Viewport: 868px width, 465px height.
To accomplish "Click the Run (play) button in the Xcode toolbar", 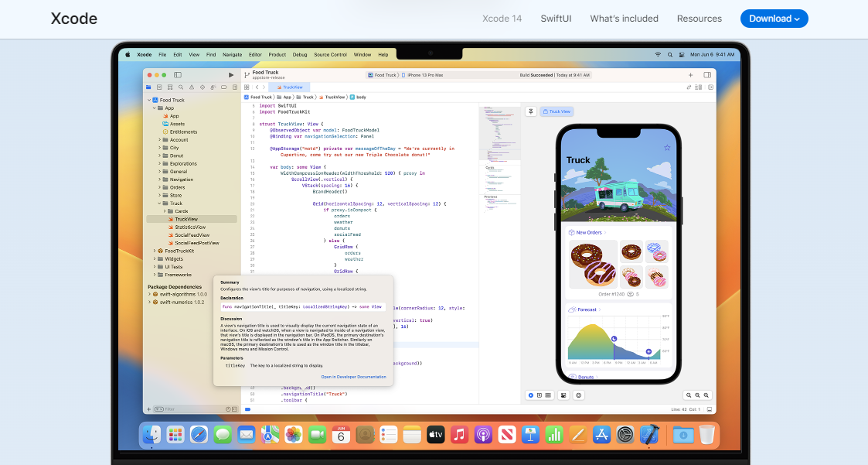I will click(230, 75).
